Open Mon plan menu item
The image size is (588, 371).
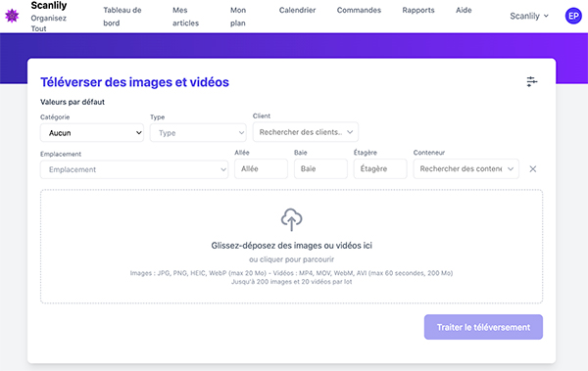point(238,17)
